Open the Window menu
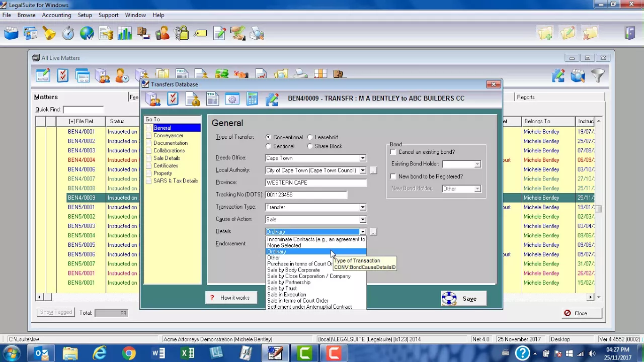 pyautogui.click(x=135, y=15)
